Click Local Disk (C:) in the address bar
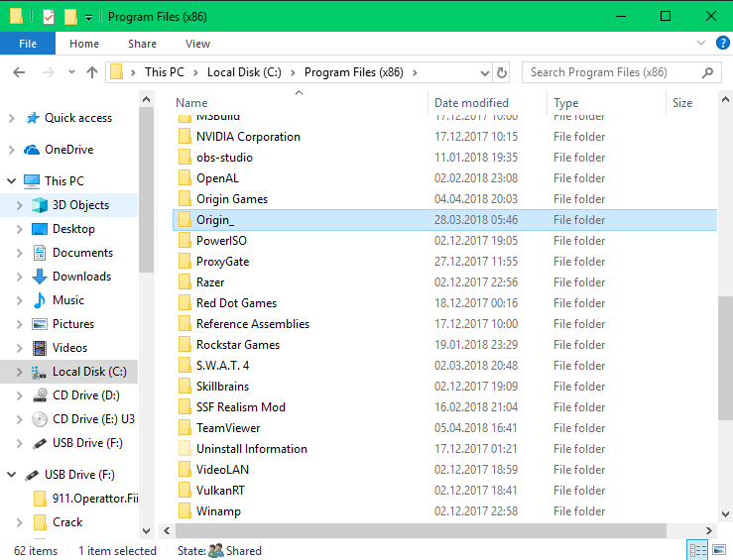Screen dimensions: 733x560 pyautogui.click(x=244, y=72)
